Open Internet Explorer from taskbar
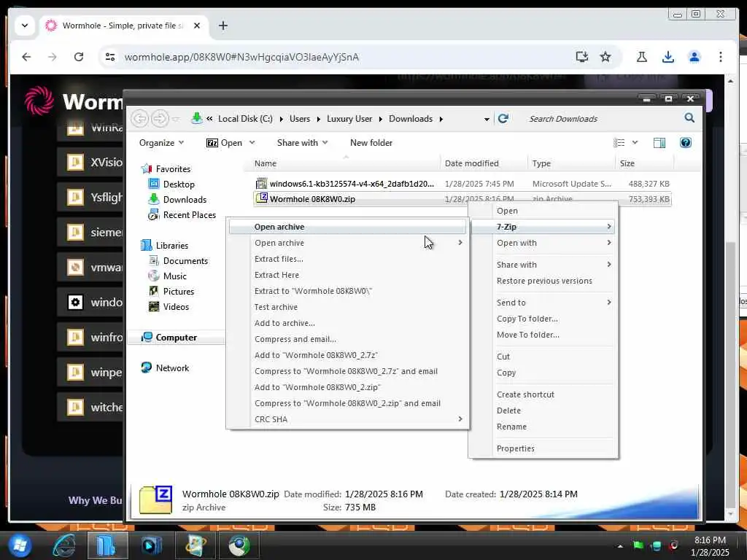Screen dimensions: 747x560 click(64, 545)
